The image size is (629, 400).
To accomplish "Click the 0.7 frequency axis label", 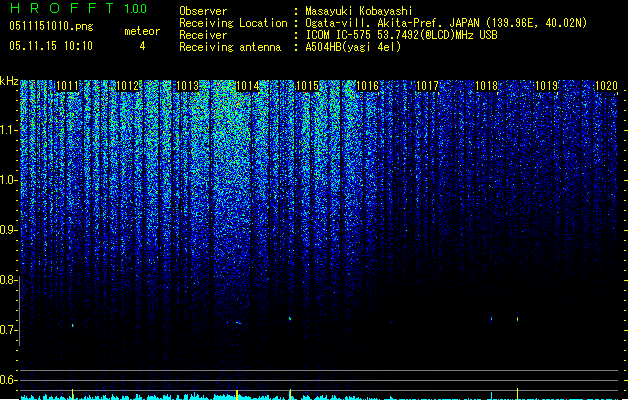I will point(8,330).
